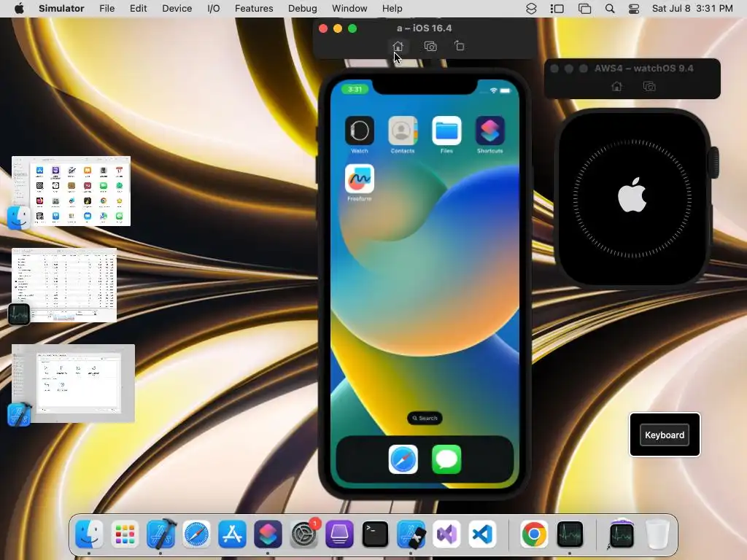Image resolution: width=747 pixels, height=560 pixels.
Task: Open Terminal from the Dock
Action: [375, 534]
